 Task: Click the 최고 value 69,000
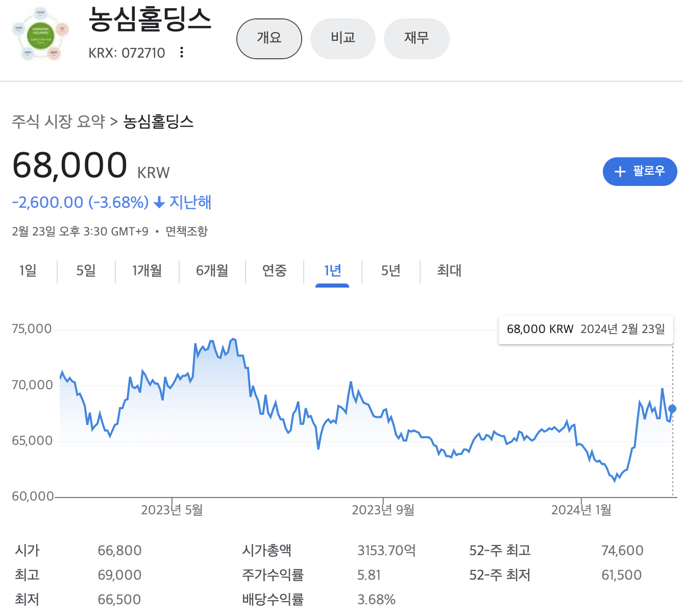[x=119, y=575]
